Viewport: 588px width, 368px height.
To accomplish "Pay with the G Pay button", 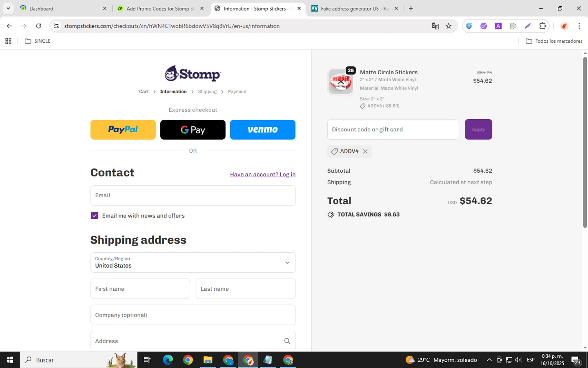I will pos(193,130).
